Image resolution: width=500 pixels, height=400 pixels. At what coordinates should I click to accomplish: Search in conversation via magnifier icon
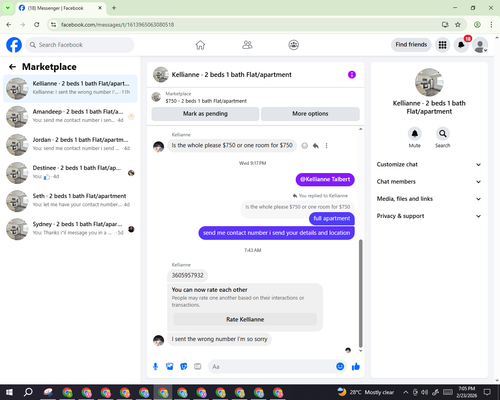coord(443,134)
